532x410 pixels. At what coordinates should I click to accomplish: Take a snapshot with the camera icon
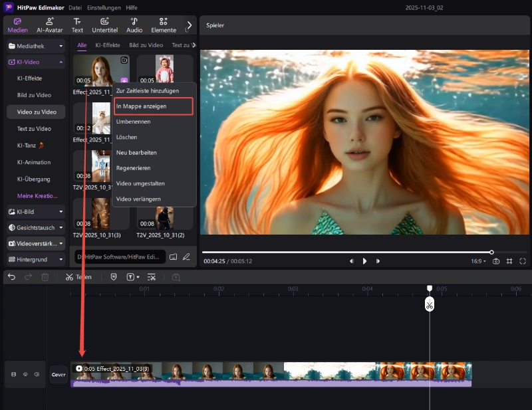(496, 261)
